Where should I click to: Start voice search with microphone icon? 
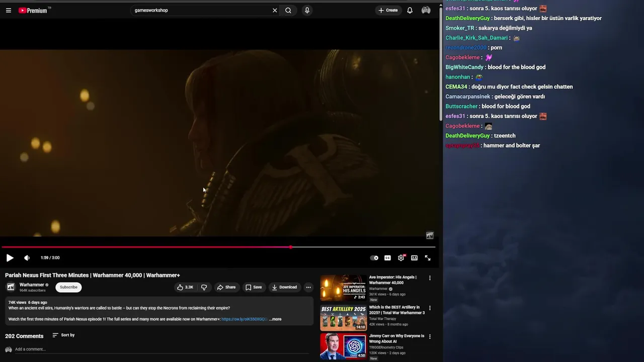click(x=307, y=10)
